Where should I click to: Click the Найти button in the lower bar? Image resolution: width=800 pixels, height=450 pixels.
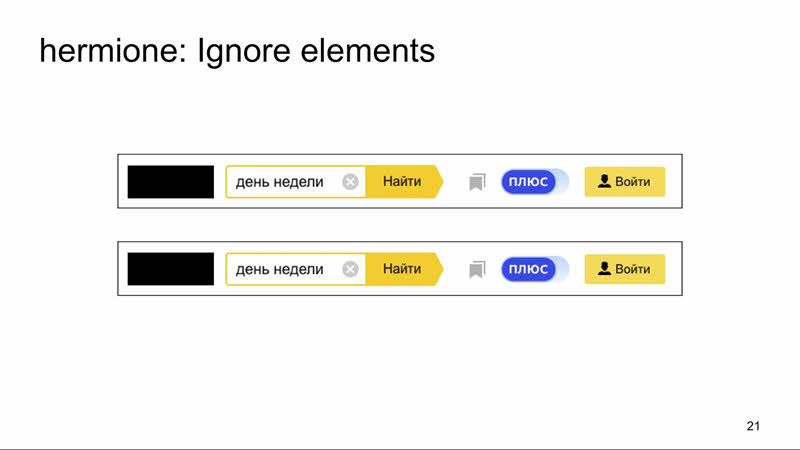click(x=404, y=269)
